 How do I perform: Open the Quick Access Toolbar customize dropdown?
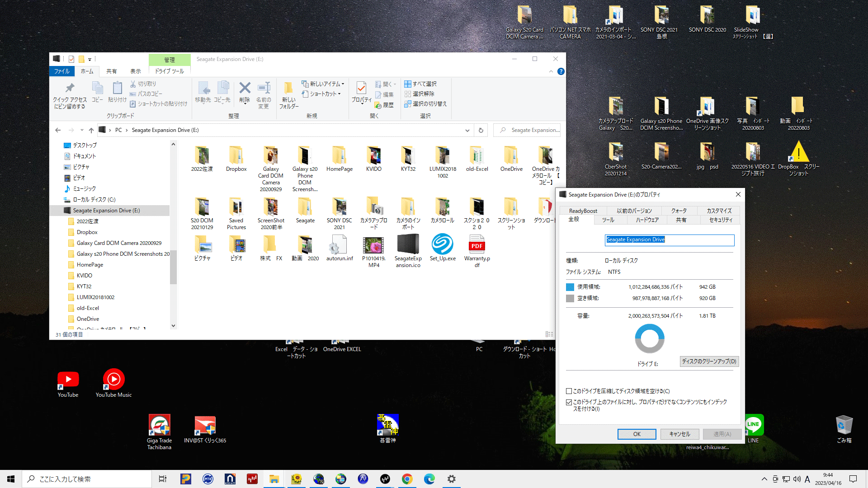pos(90,59)
